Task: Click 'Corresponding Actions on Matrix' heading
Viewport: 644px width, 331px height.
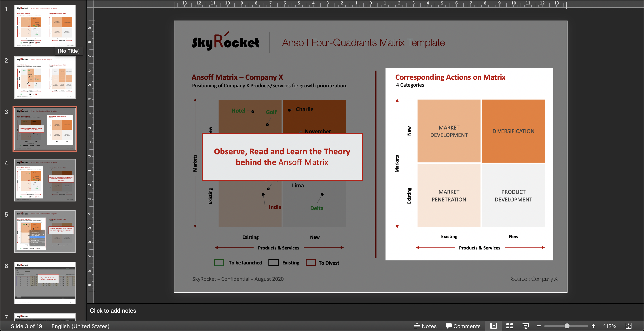Action: pos(450,77)
